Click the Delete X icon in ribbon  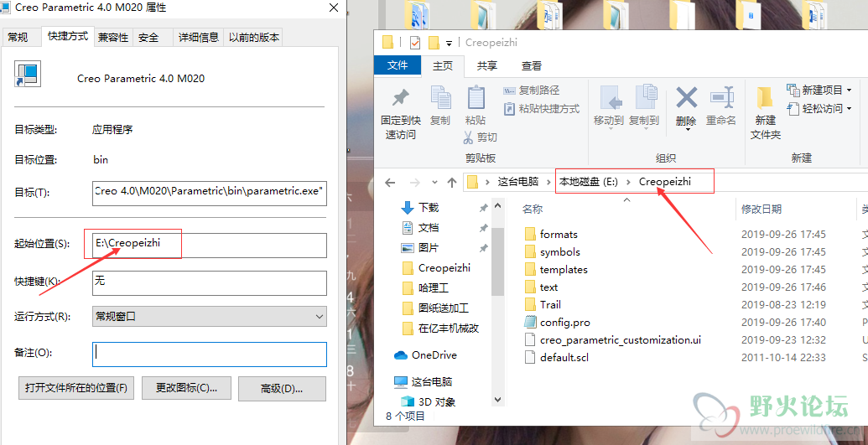(x=686, y=99)
